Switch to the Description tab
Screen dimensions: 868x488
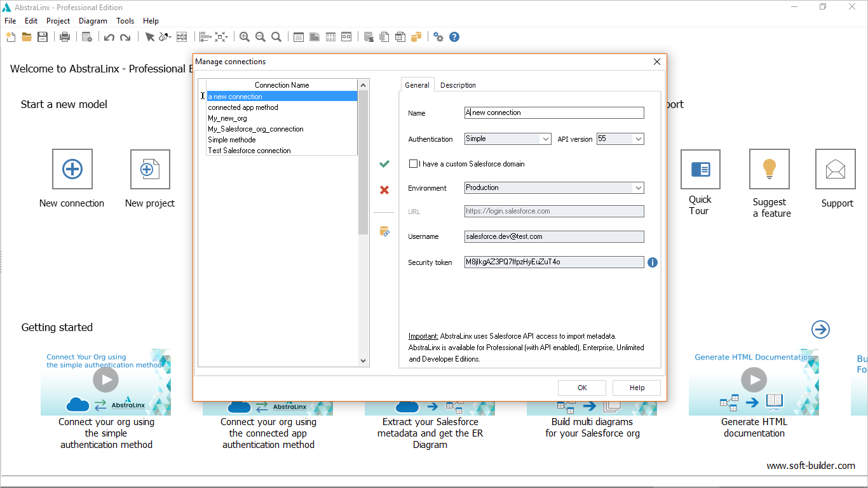pos(458,85)
